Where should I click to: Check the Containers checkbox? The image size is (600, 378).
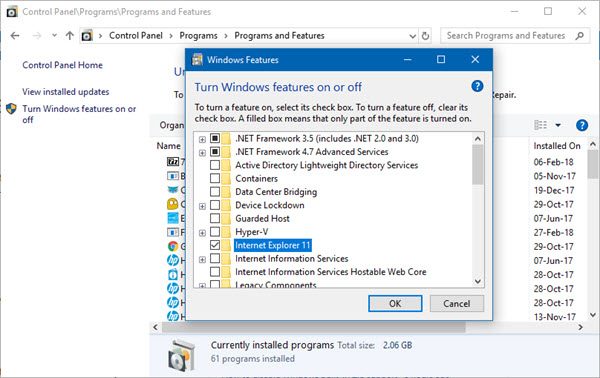tap(215, 178)
